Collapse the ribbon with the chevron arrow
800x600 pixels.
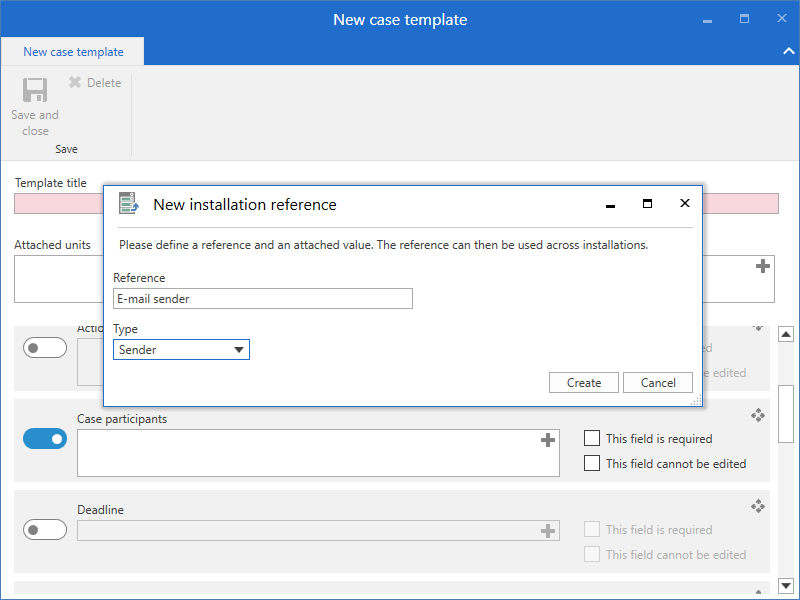pyautogui.click(x=786, y=51)
